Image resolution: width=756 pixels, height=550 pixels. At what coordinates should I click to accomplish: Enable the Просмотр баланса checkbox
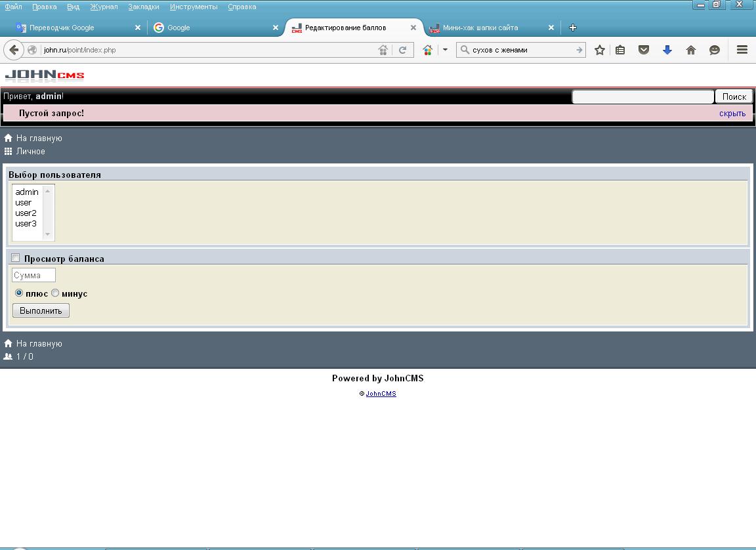click(x=16, y=258)
